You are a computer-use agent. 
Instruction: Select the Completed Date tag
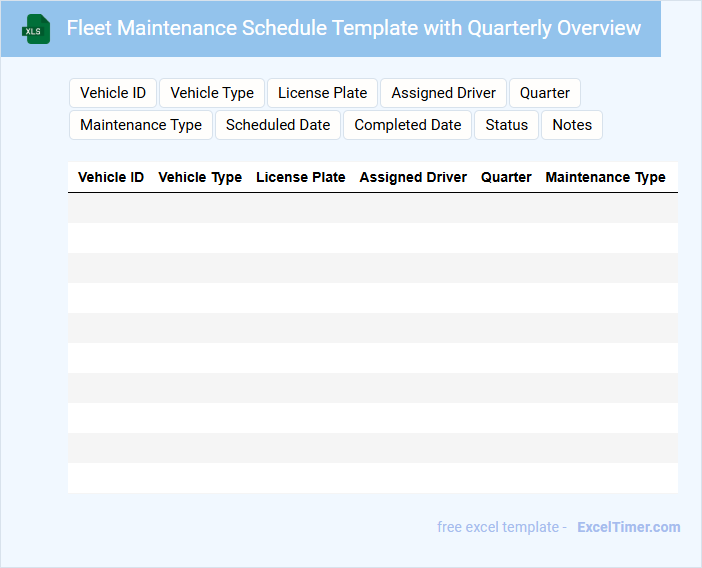tap(407, 125)
